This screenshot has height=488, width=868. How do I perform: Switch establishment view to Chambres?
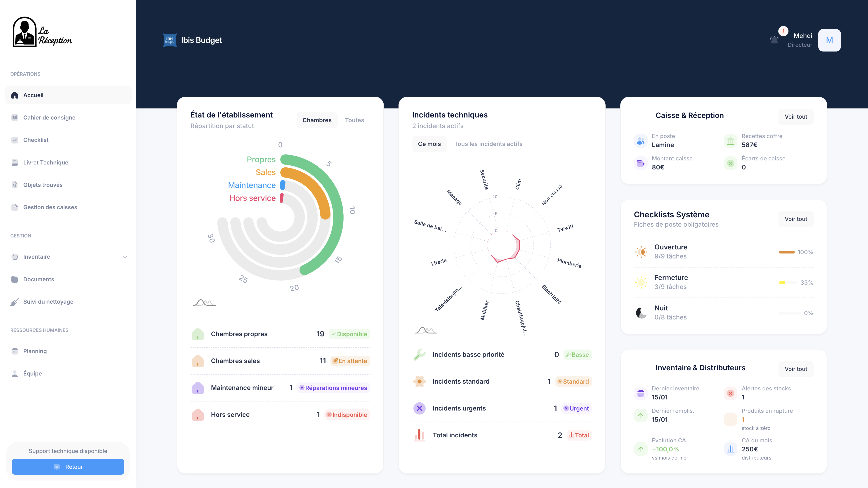coord(317,120)
